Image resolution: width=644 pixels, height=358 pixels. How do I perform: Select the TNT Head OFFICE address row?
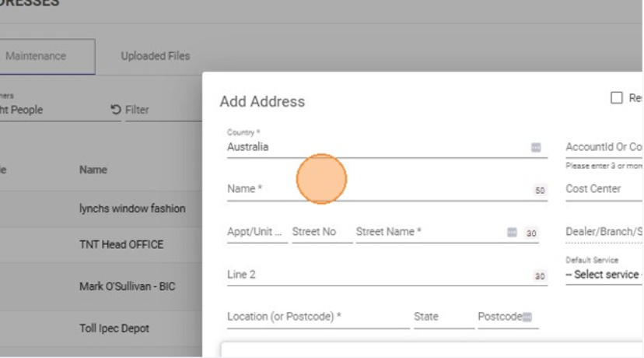point(121,244)
